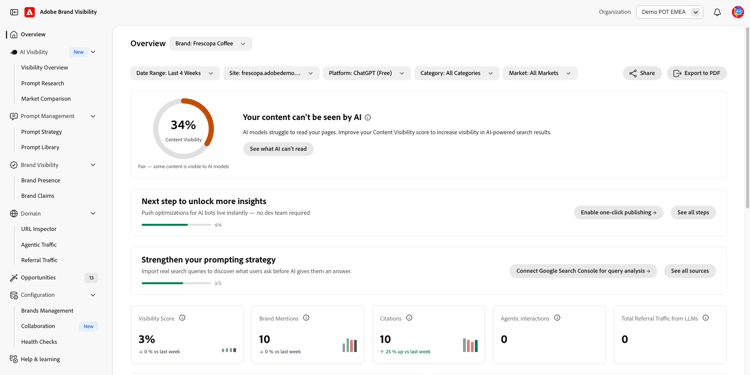
Task: Open the Market: All Markets dropdown
Action: tap(540, 73)
